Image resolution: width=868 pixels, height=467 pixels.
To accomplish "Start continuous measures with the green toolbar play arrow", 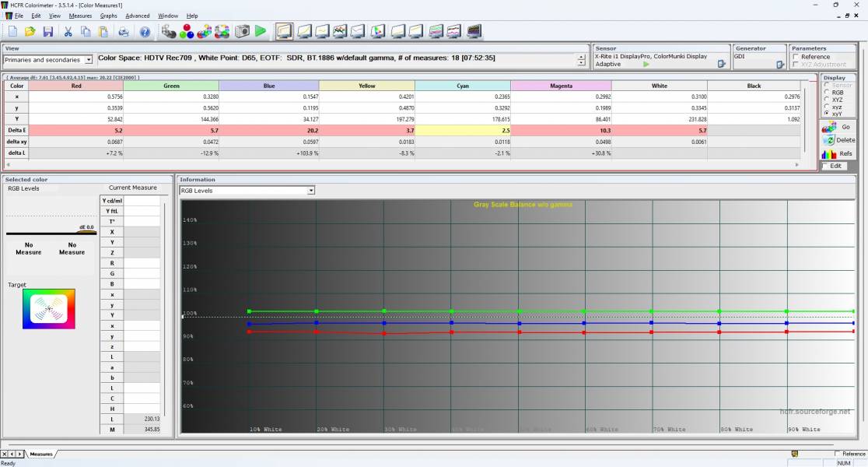I will (x=261, y=32).
